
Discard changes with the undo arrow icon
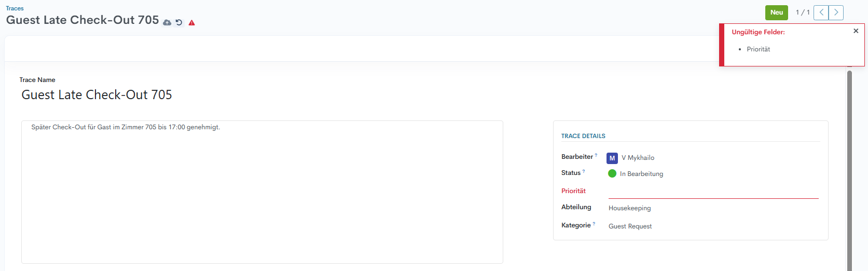(x=179, y=22)
